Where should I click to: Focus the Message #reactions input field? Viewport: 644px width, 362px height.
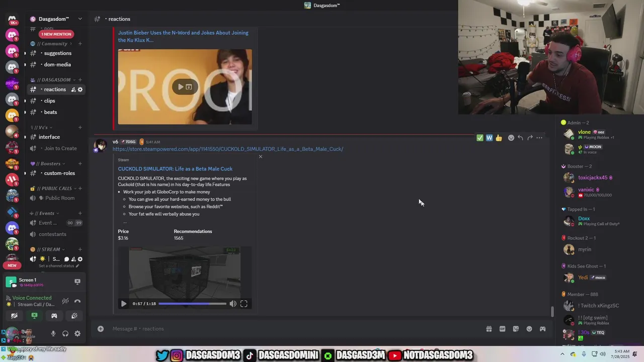(x=292, y=329)
